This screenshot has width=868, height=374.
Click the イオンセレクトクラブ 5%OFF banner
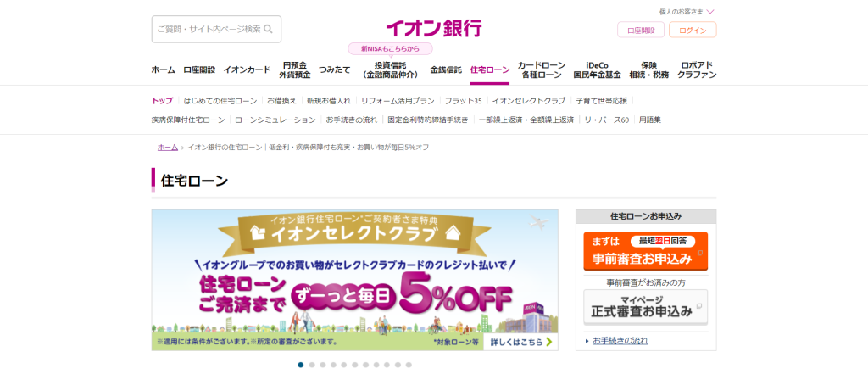tap(355, 280)
